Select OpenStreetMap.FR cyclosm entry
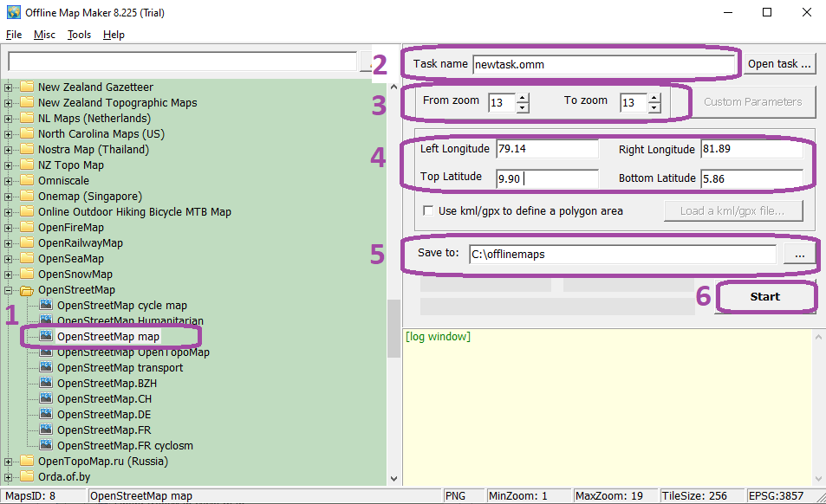The height and width of the screenshot is (504, 826). (x=125, y=446)
